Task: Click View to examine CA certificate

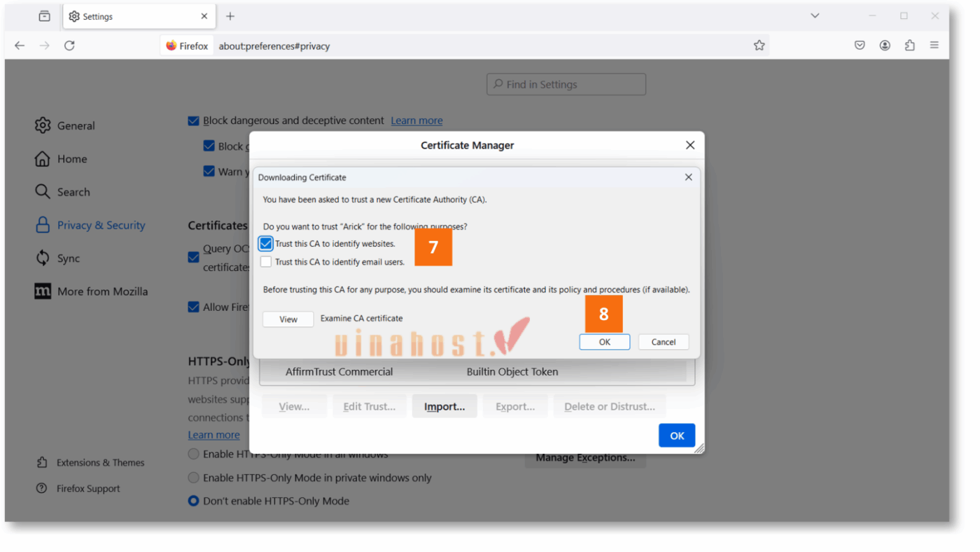Action: (288, 319)
